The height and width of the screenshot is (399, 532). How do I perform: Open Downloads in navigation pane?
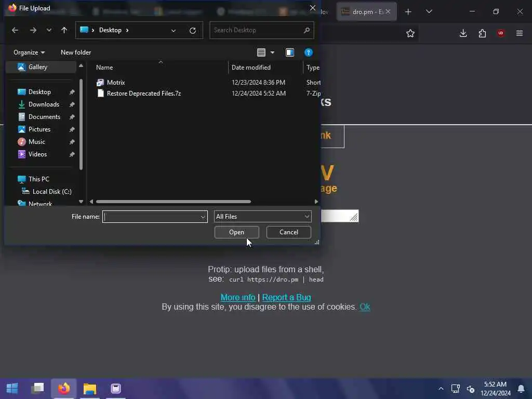coord(44,104)
